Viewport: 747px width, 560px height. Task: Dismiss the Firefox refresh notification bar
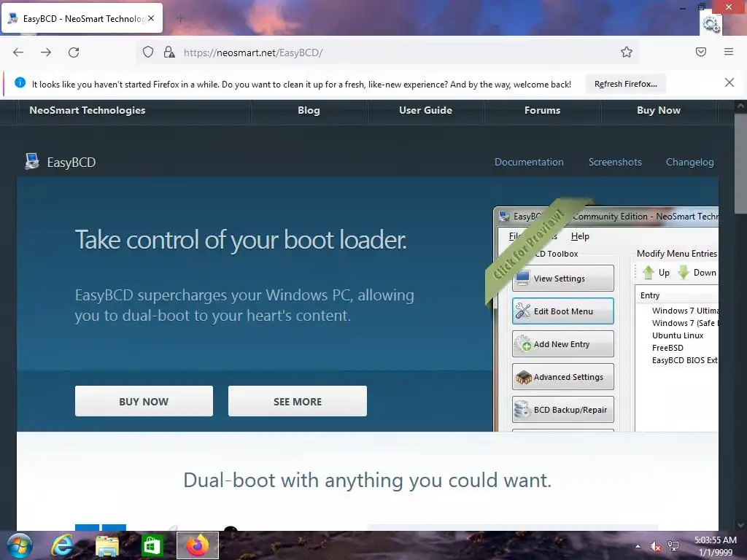(729, 83)
